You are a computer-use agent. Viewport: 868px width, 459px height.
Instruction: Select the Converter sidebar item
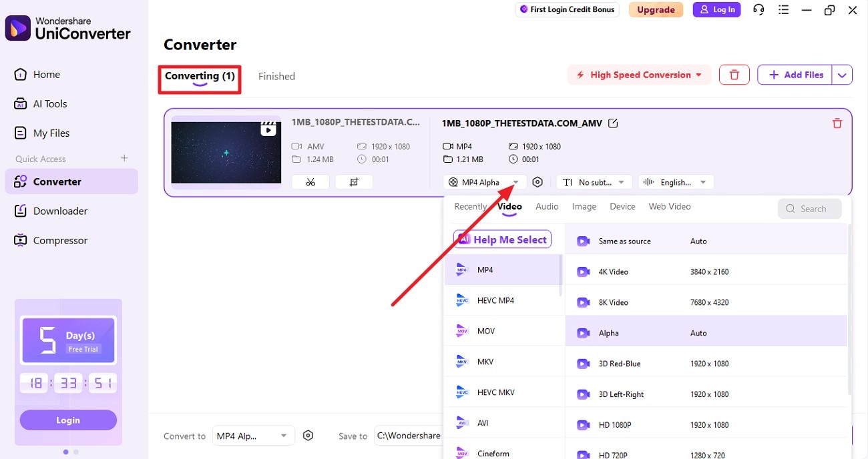(71, 181)
